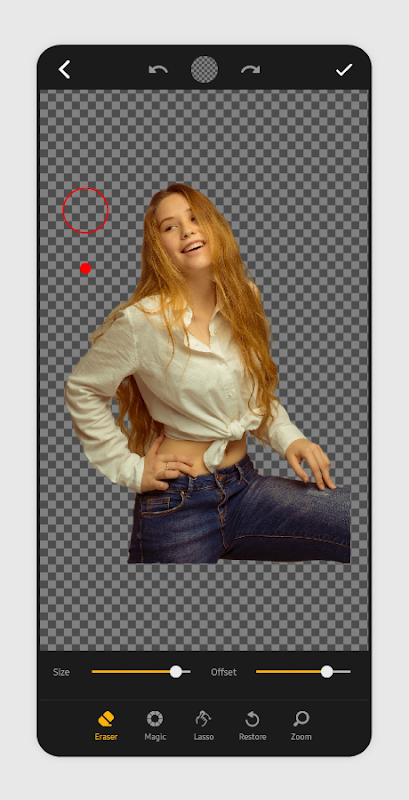Click the Eraser label
Image resolution: width=409 pixels, height=800 pixels.
pyautogui.click(x=106, y=737)
